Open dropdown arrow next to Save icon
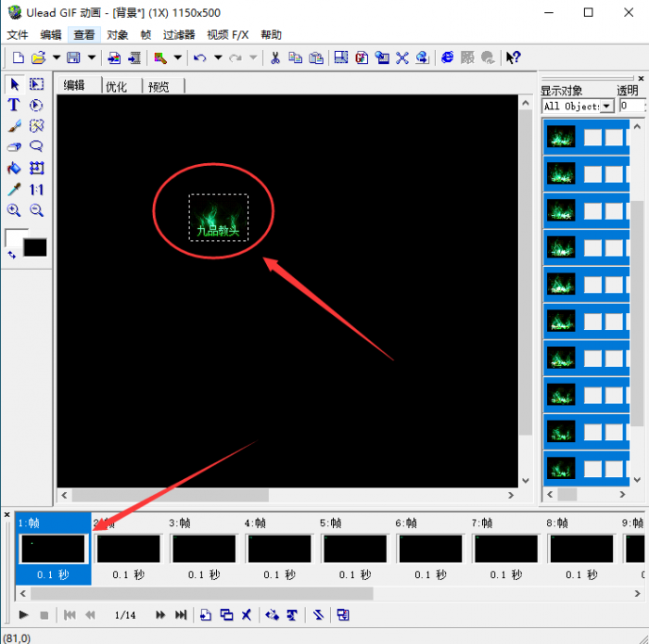649x644 pixels. (x=91, y=57)
